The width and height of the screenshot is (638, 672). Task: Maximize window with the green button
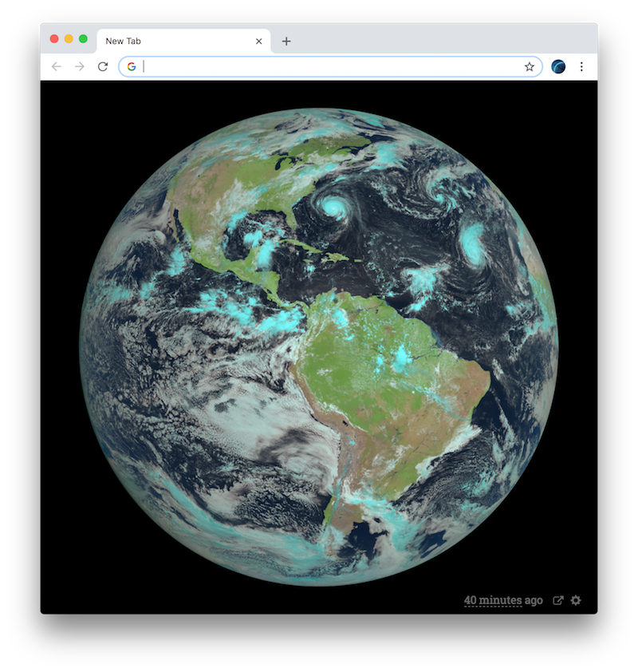83,39
